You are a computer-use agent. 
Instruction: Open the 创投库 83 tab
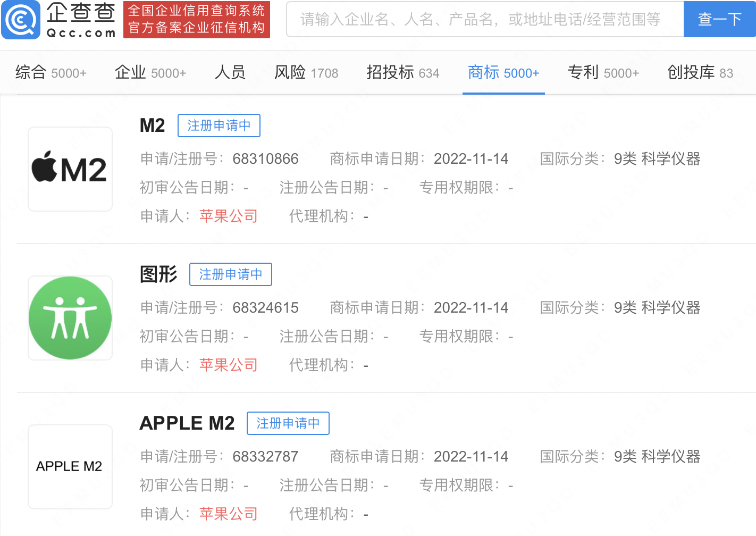[700, 72]
